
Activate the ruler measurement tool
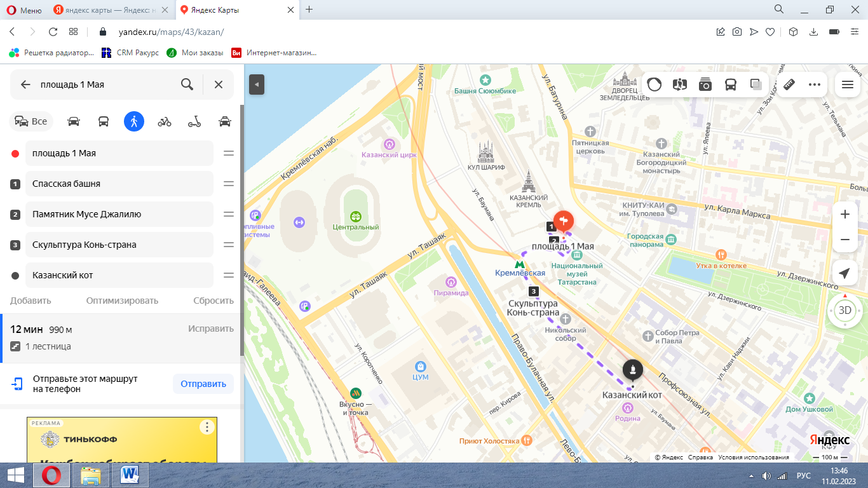(790, 85)
